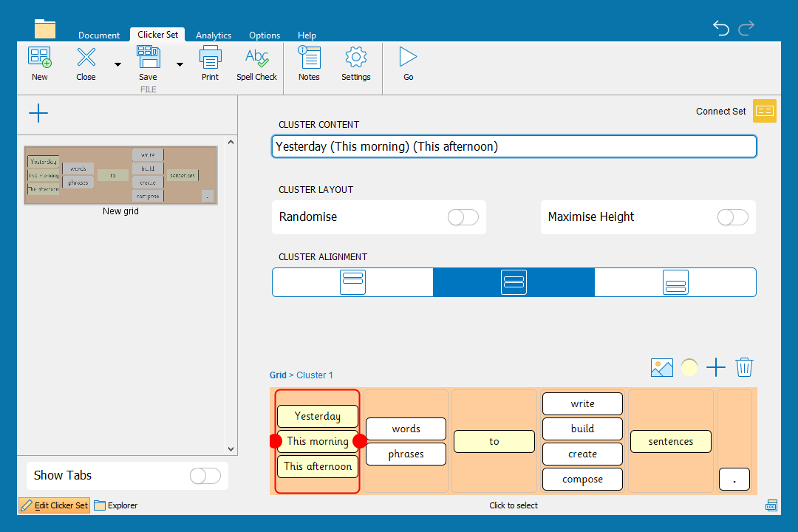Viewport: 798px width, 532px height.
Task: Open the picture icon above the grid
Action: pyautogui.click(x=661, y=367)
